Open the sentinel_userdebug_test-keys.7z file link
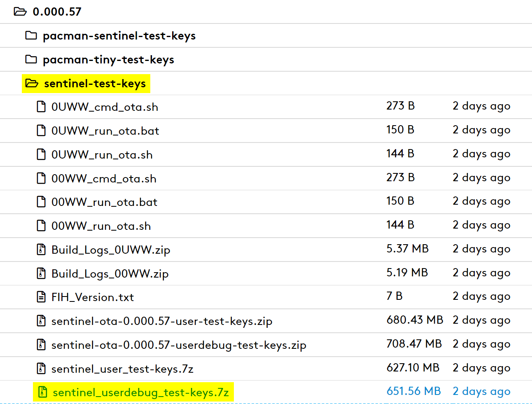Image resolution: width=532 pixels, height=404 pixels. point(140,392)
